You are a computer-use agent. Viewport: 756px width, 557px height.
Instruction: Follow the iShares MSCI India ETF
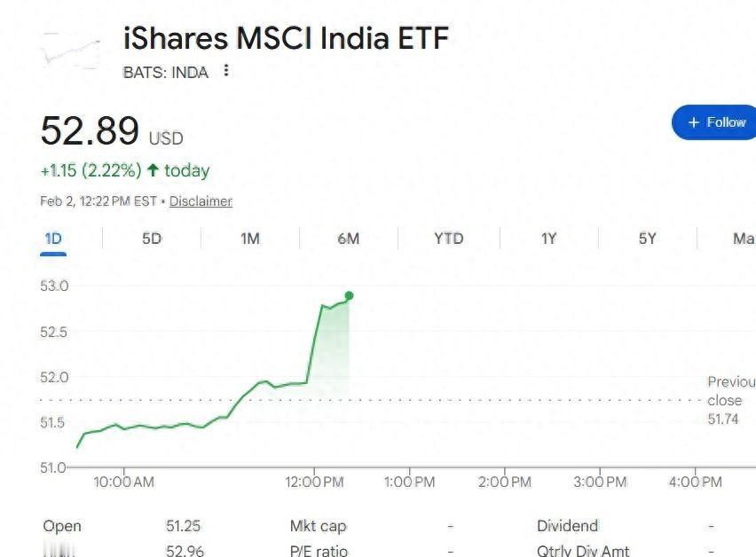[x=716, y=122]
